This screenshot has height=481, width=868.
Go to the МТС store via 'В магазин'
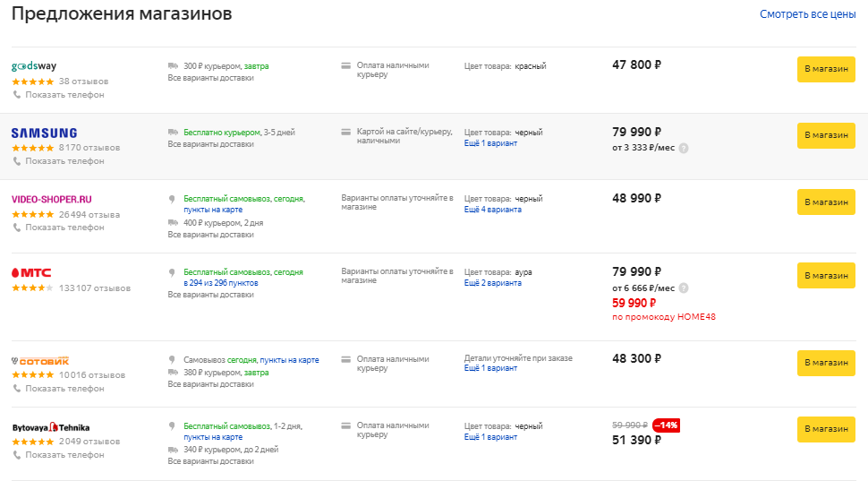click(826, 275)
